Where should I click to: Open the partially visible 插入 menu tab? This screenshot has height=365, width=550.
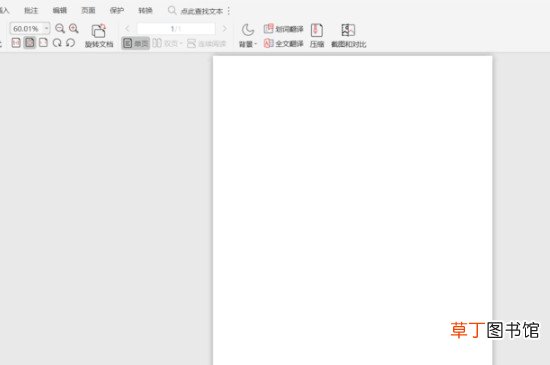click(x=4, y=11)
